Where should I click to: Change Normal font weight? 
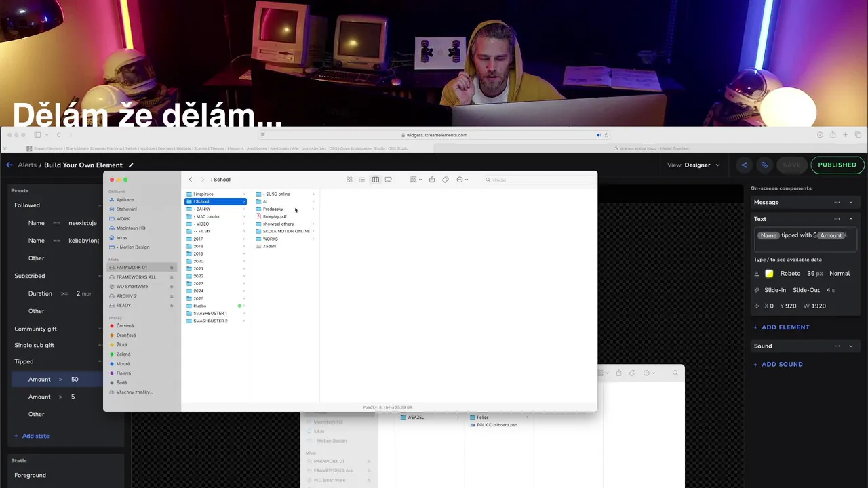click(x=840, y=274)
